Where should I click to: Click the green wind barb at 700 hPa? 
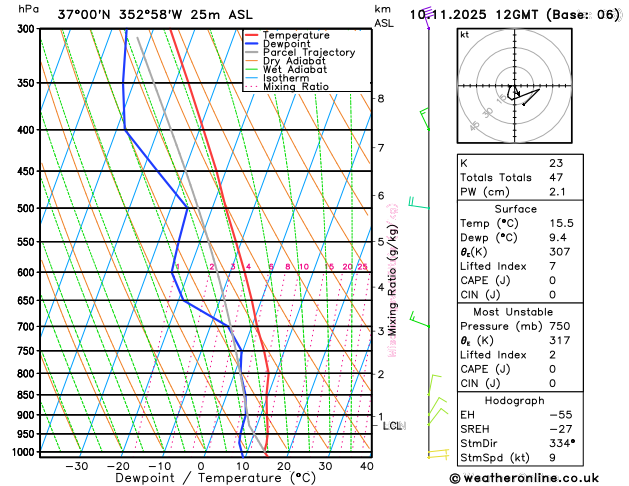420,319
